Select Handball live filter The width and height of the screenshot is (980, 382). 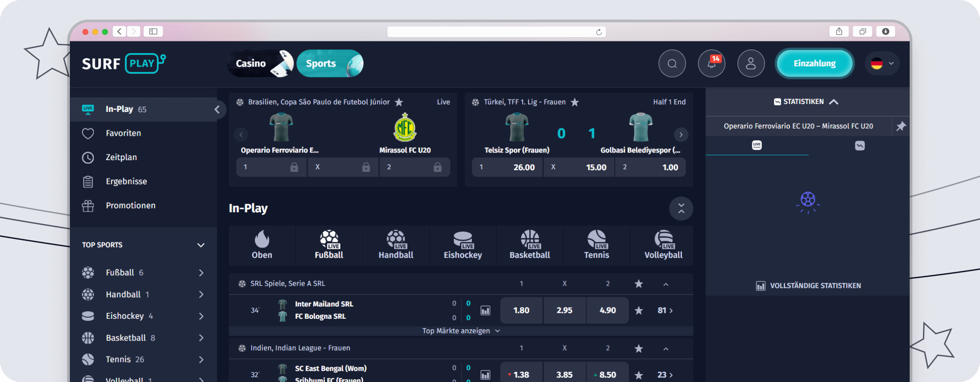pyautogui.click(x=396, y=245)
